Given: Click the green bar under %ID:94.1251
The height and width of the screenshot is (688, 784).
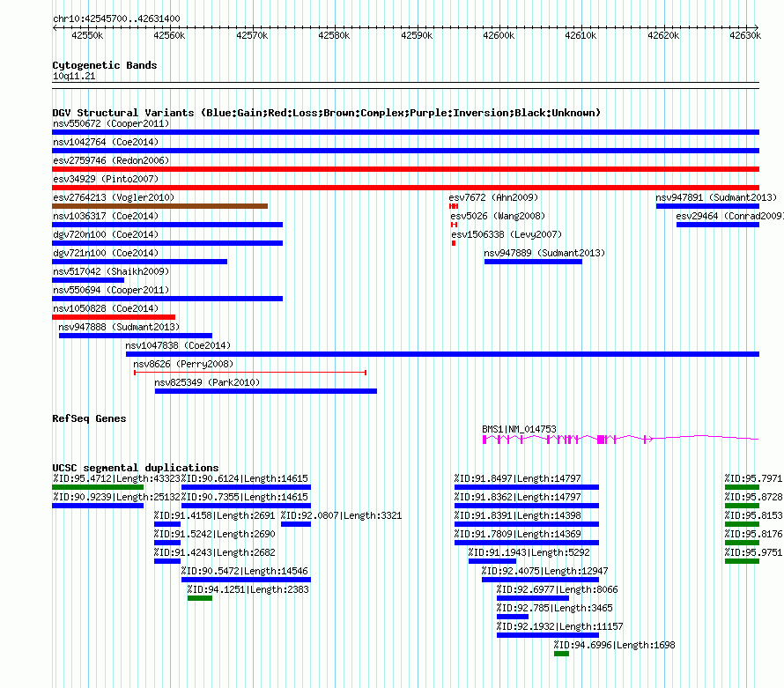Looking at the screenshot, I should (x=200, y=598).
